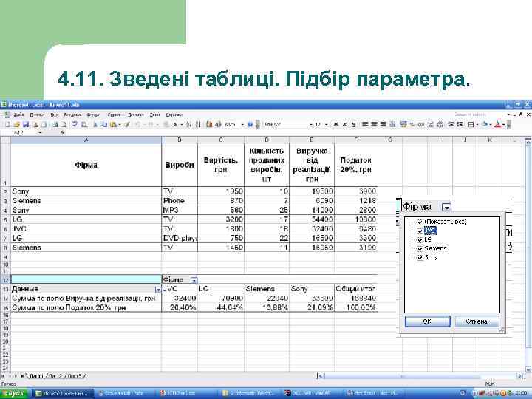Open the Zoom percentage dropdown
The height and width of the screenshot is (399, 532).
pyautogui.click(x=242, y=125)
